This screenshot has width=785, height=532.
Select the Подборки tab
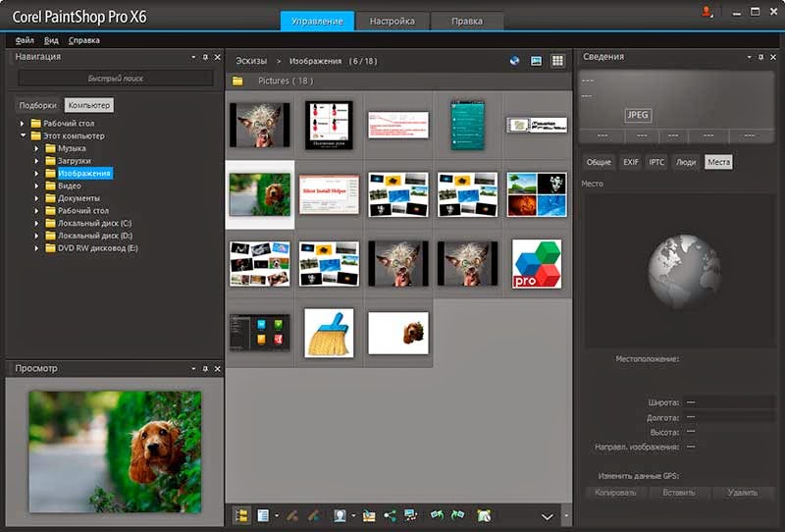[37, 105]
